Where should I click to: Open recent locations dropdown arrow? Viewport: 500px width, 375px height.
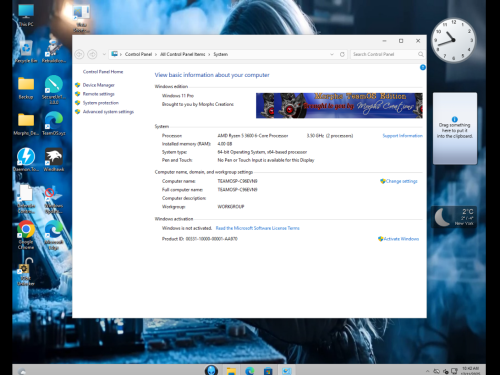pos(104,54)
